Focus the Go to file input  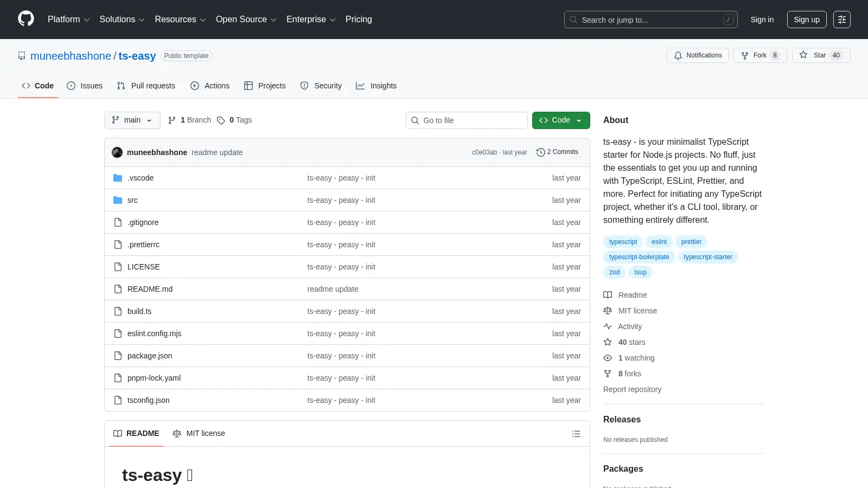coord(467,120)
